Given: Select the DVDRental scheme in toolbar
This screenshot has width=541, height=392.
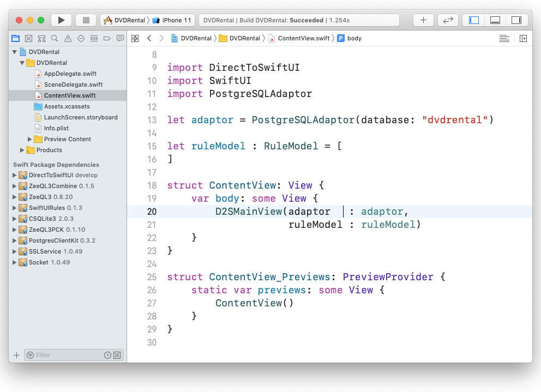Looking at the screenshot, I should tap(125, 20).
